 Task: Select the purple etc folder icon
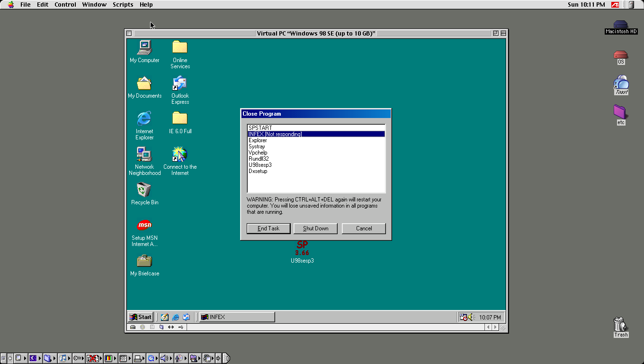click(621, 115)
